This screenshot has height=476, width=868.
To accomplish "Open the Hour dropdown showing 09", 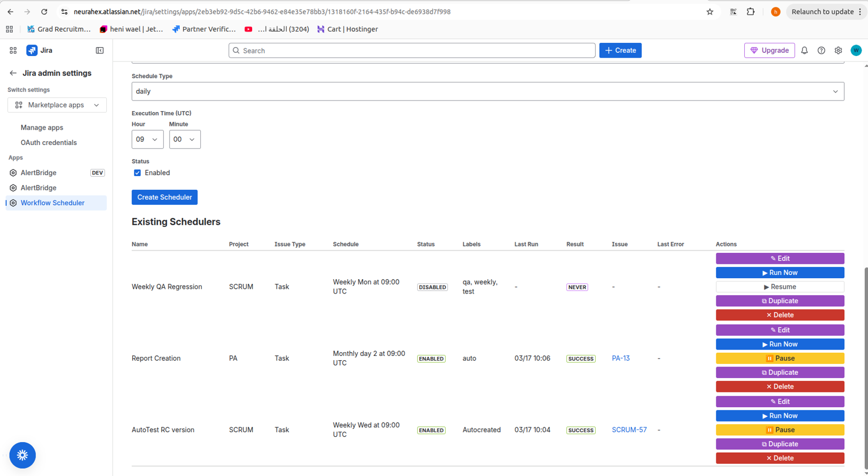I will click(x=147, y=140).
